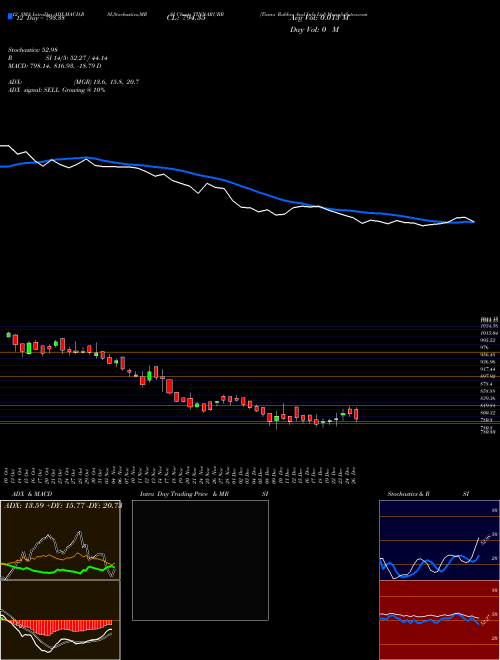This screenshot has height=660, width=500.
Task: Click the '(MGR) 13.6, 15.8, 20.7' ADX values
Action: [x=106, y=82]
